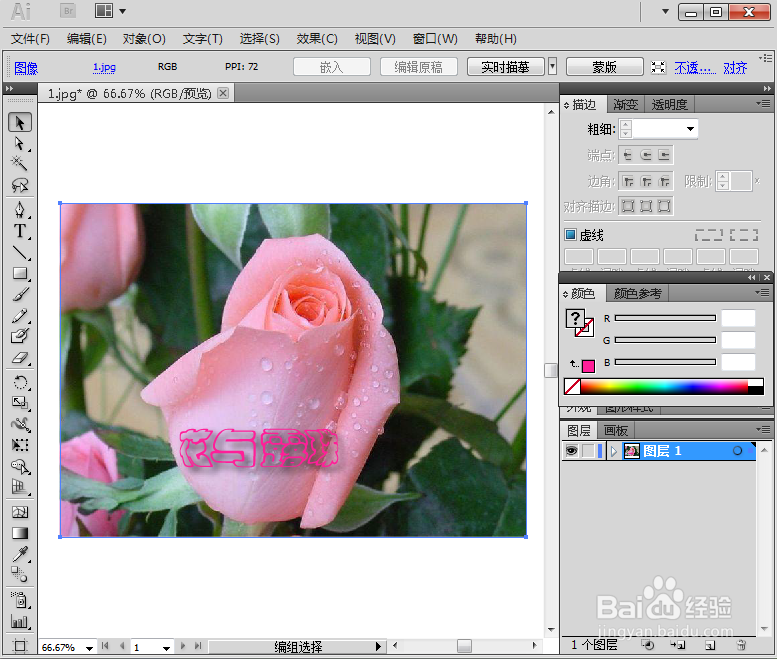777x659 pixels.
Task: Choose center align stroke option
Action: (628, 206)
